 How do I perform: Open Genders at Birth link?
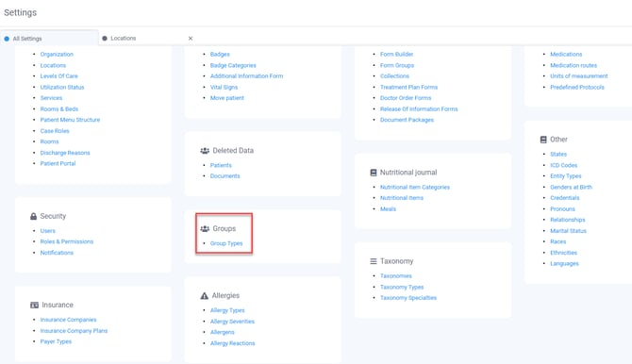(571, 188)
